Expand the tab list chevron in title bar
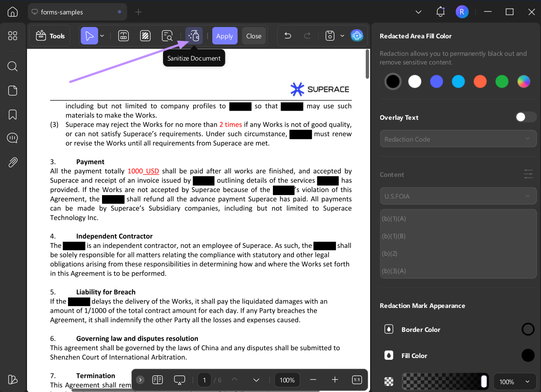This screenshot has width=541, height=392. pos(419,12)
